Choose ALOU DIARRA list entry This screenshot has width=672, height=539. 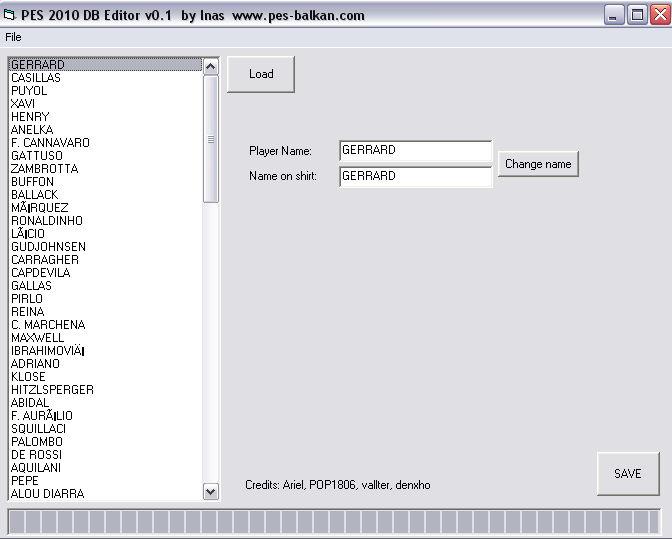coord(47,494)
